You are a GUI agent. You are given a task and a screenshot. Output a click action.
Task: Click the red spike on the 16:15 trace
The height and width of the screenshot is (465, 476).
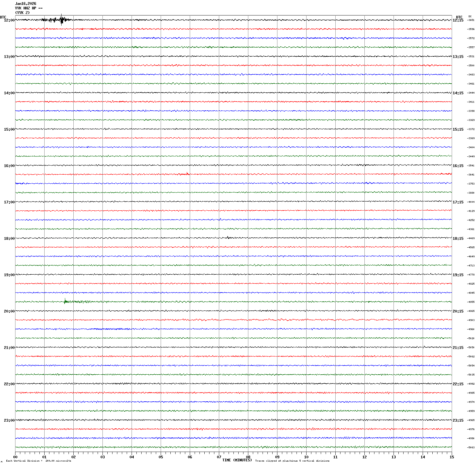187,174
